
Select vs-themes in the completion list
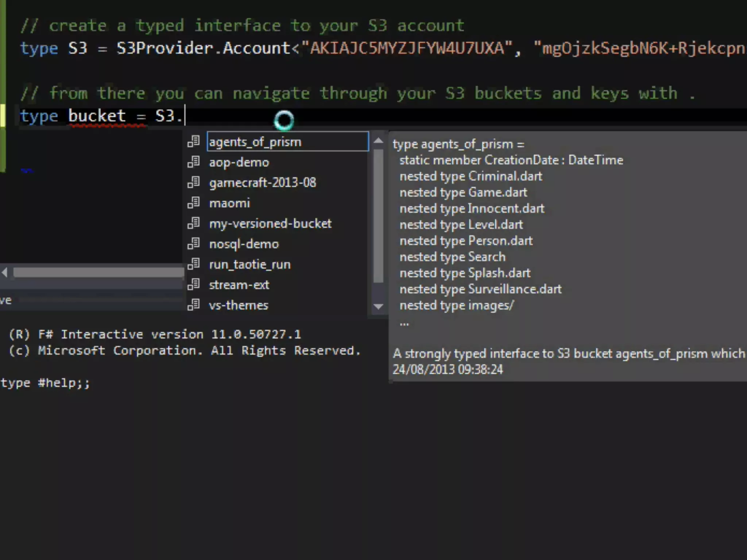click(x=239, y=305)
